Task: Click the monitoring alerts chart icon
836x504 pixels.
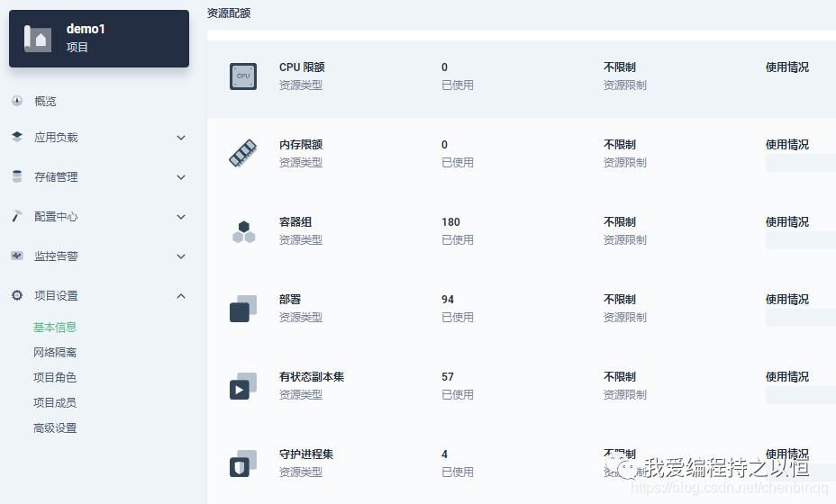Action: (17, 256)
